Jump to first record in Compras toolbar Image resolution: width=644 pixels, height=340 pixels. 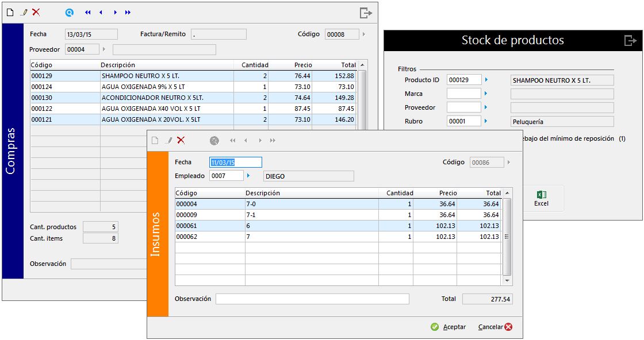click(87, 12)
